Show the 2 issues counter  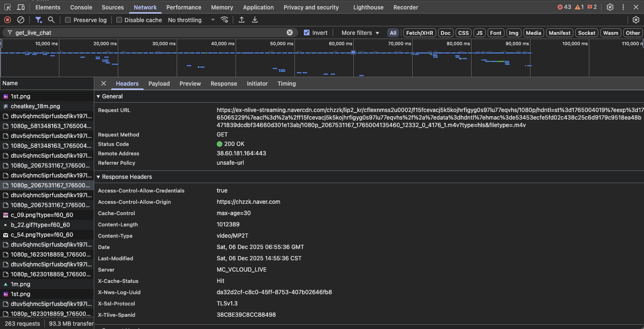click(x=592, y=7)
